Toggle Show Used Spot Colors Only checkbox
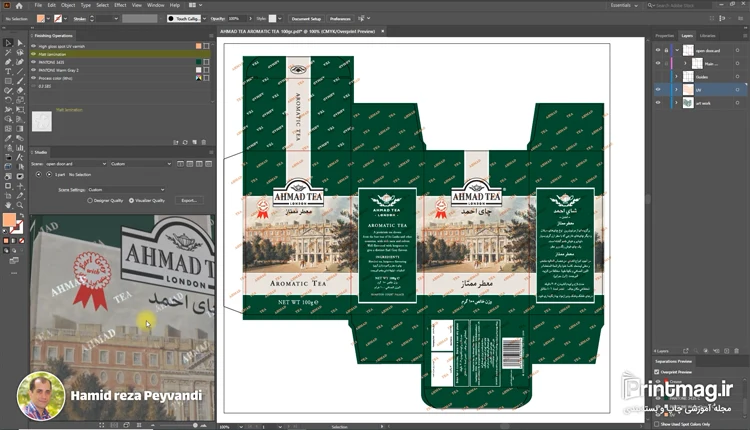 click(657, 424)
